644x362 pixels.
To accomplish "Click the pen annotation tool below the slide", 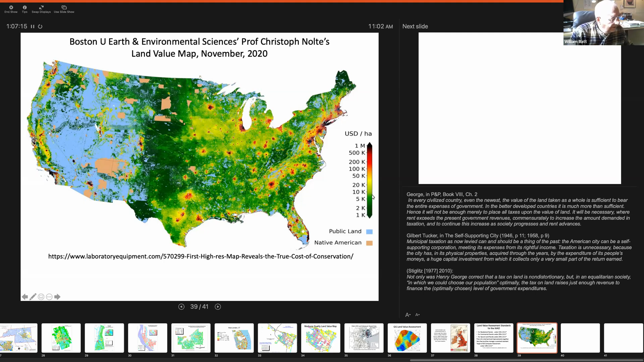I will coord(33,297).
